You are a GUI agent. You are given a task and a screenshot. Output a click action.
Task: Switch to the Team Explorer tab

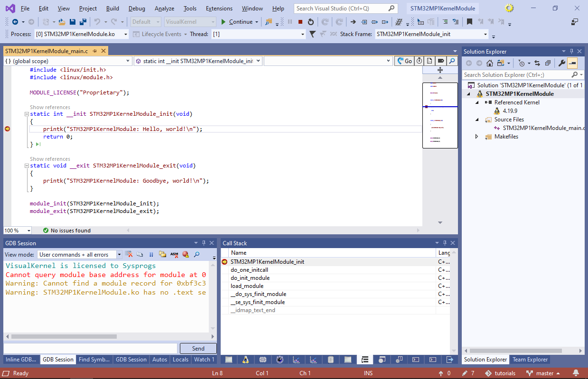(530, 360)
